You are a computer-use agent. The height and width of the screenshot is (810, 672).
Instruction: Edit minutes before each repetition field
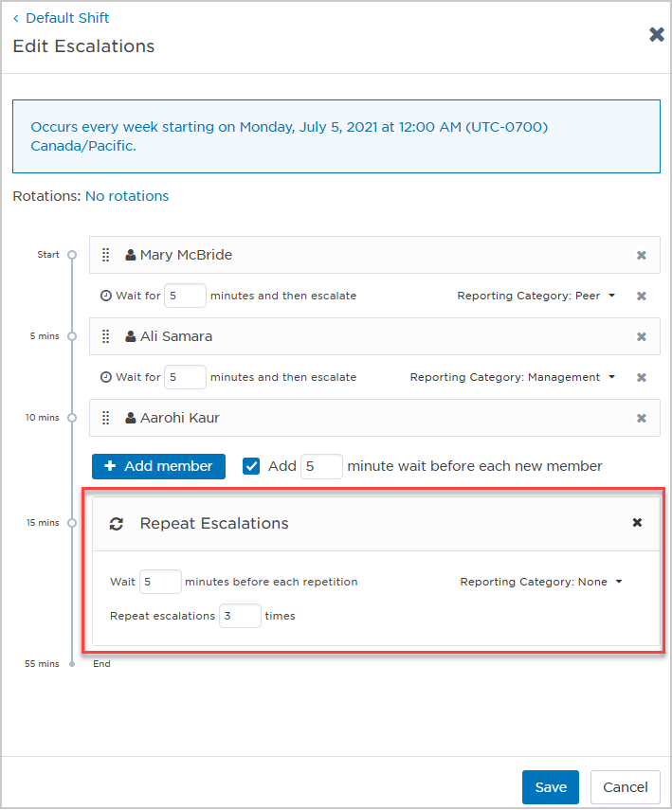(160, 583)
